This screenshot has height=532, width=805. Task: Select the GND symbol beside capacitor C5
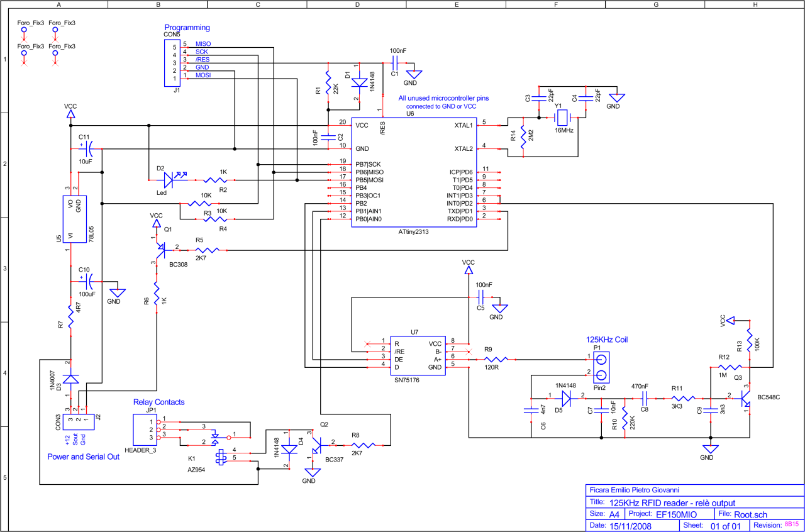499,308
